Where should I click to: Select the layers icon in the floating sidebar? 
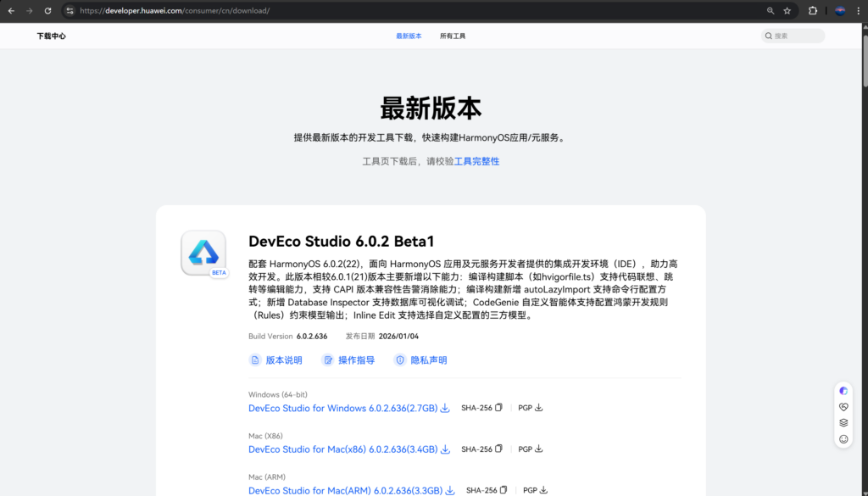pyautogui.click(x=843, y=423)
